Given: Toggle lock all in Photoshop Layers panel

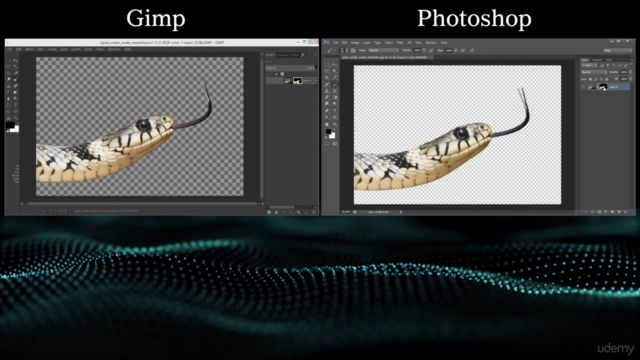Looking at the screenshot, I should pos(607,79).
